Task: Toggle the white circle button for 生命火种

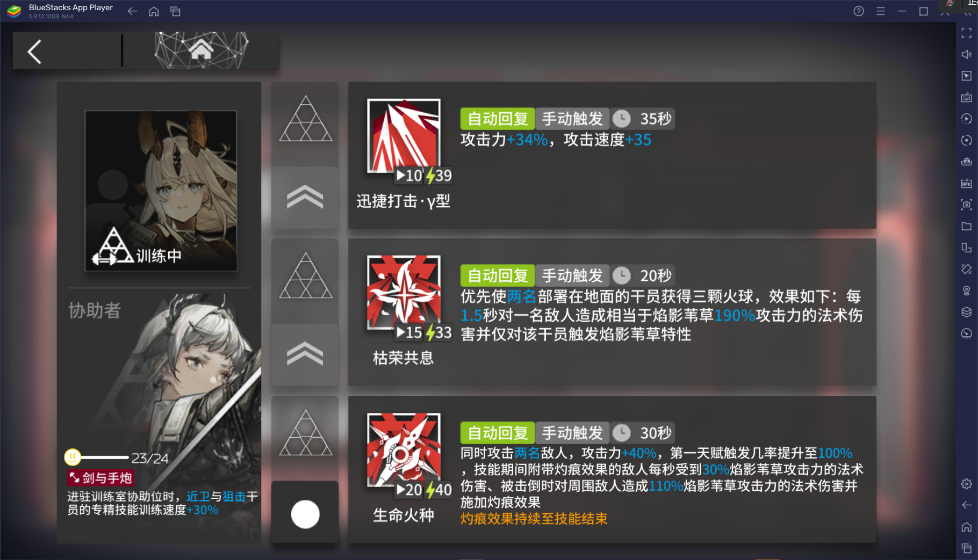Action: tap(305, 514)
